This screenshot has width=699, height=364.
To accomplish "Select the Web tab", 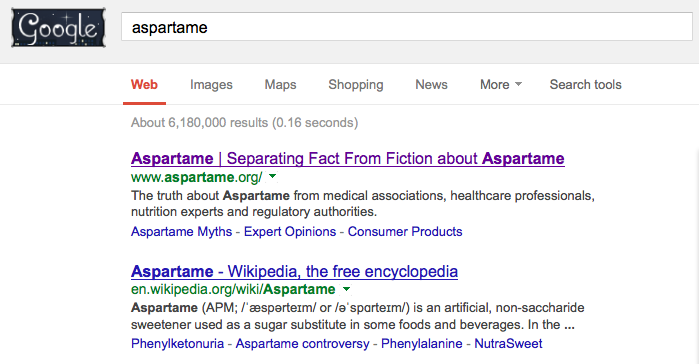I will pos(144,85).
